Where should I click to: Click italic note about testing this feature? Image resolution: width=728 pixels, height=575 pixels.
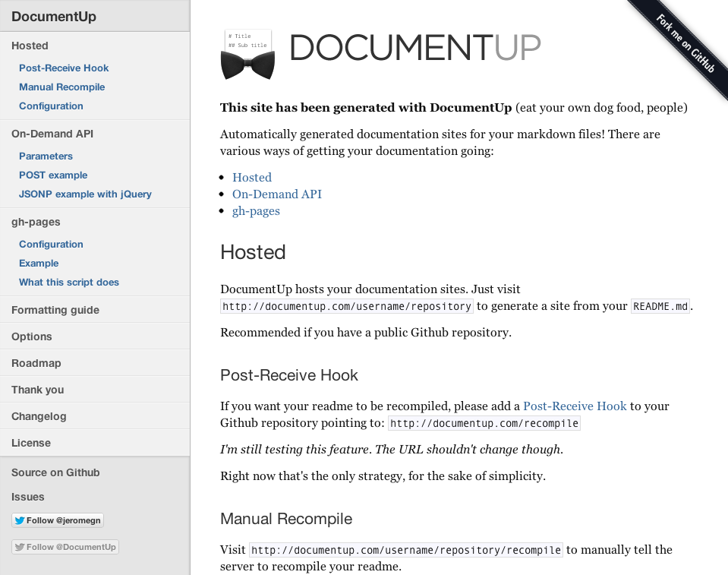coord(392,450)
